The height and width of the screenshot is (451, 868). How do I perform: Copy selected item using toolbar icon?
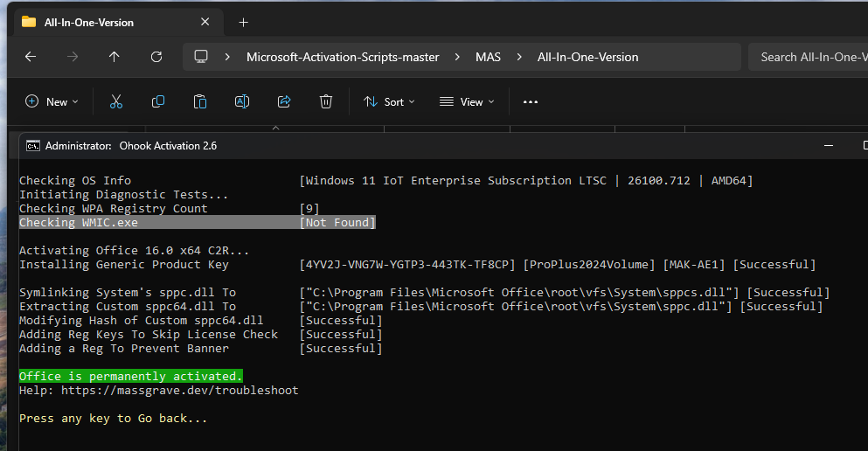pos(157,101)
